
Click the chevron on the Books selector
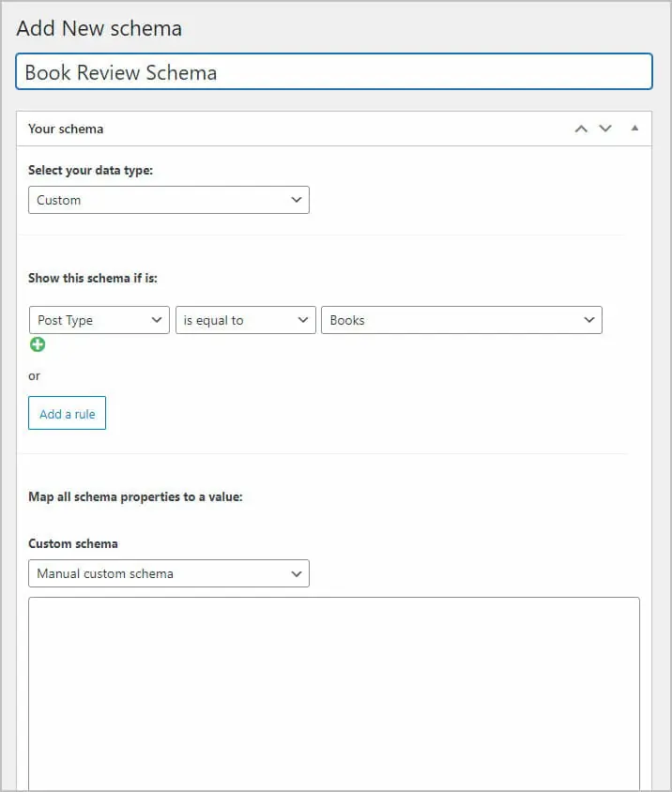click(x=589, y=319)
